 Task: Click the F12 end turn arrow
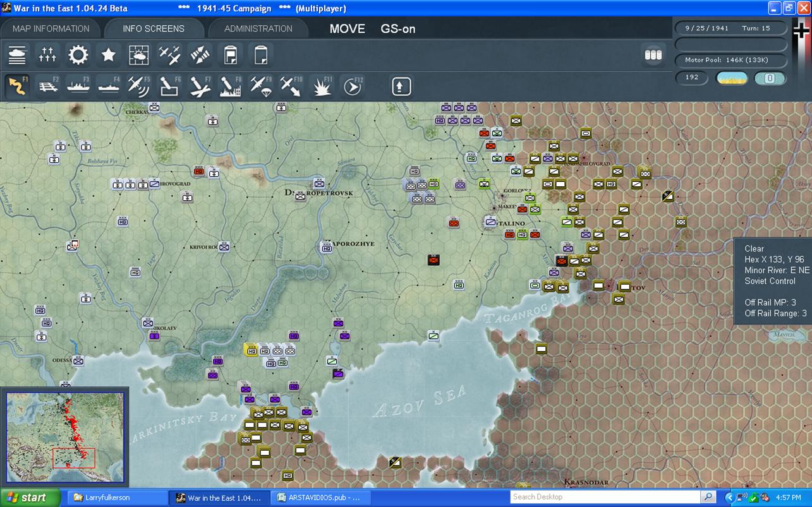click(353, 86)
